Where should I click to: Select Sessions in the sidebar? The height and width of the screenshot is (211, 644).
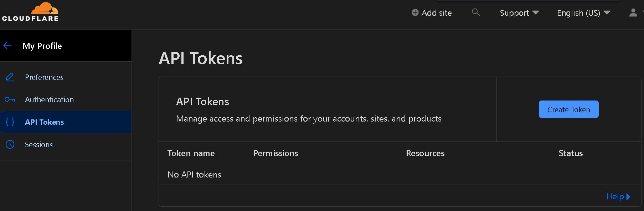coord(39,145)
